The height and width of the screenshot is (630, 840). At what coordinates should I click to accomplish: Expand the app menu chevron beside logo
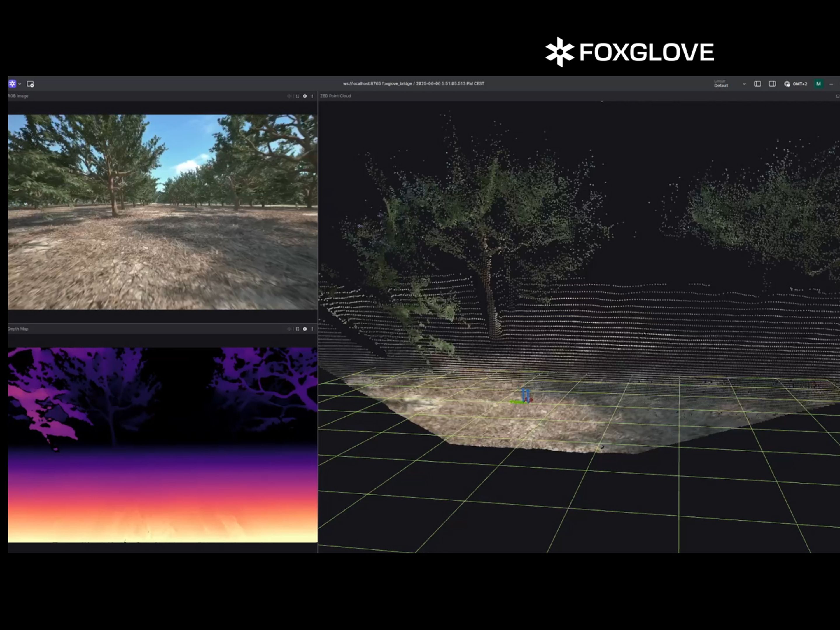tap(20, 84)
